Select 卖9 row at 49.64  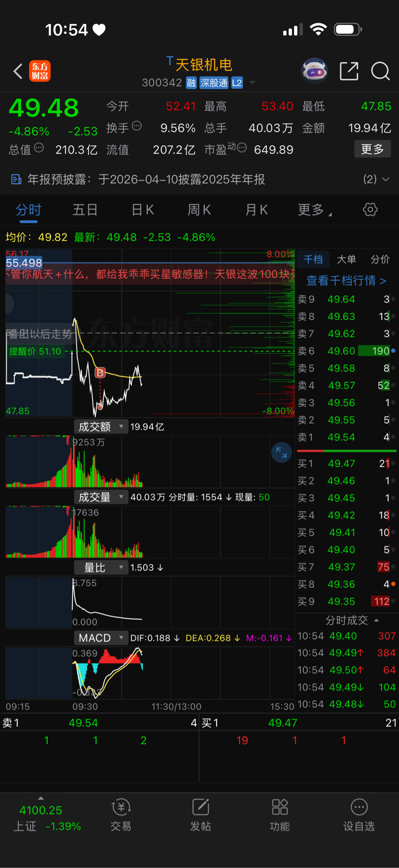[x=346, y=299]
